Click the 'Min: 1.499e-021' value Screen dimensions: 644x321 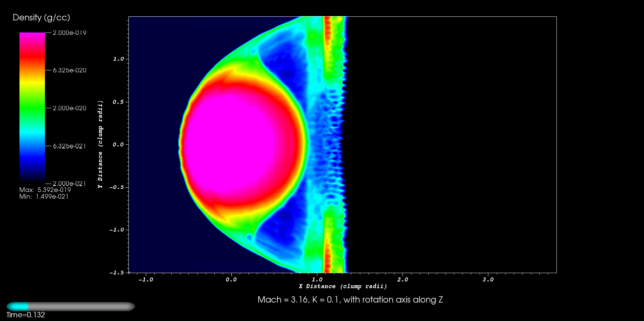(x=44, y=197)
